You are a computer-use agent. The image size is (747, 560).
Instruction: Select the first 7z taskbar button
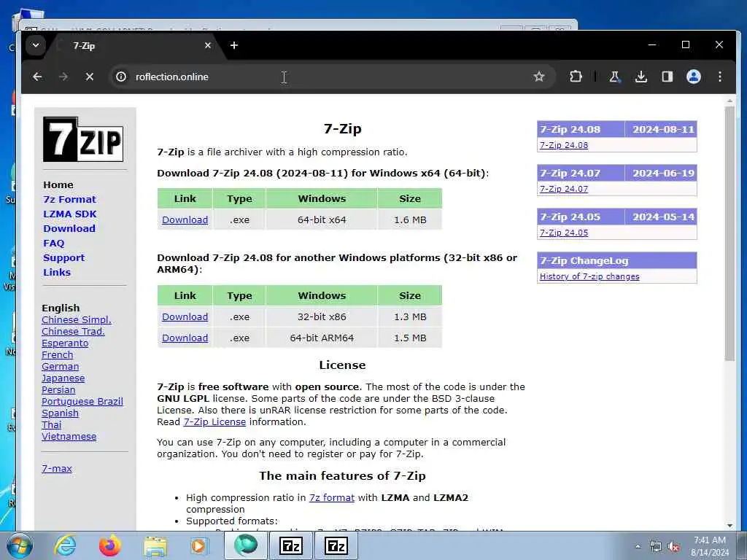coord(291,545)
